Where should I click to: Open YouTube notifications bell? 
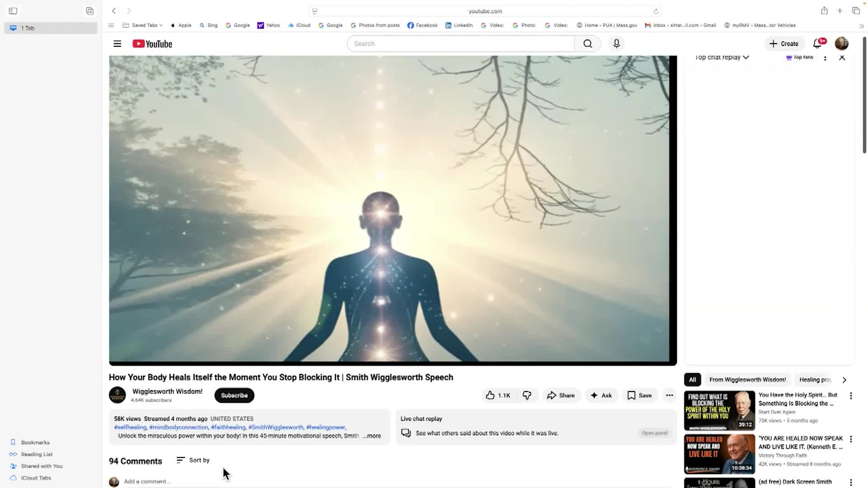click(817, 44)
